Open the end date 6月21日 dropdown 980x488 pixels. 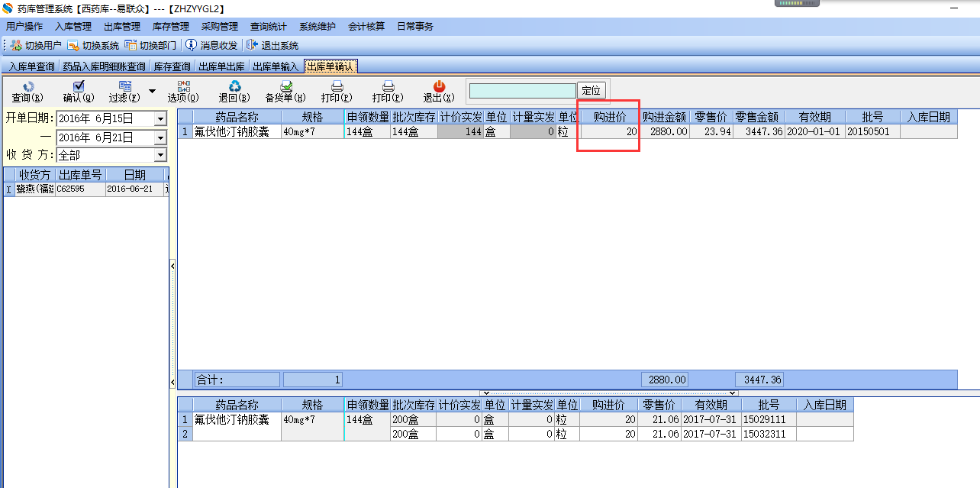160,137
